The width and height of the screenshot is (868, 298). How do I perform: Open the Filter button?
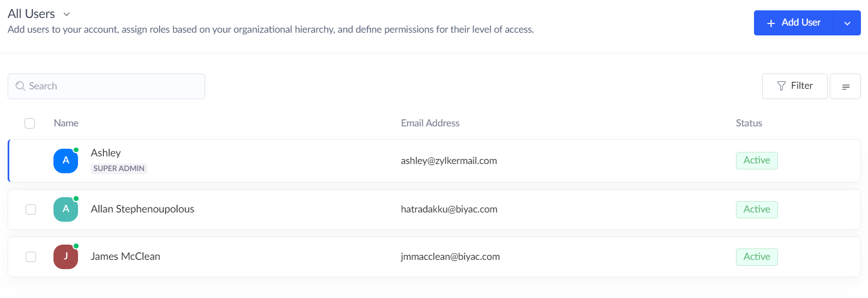pyautogui.click(x=795, y=86)
